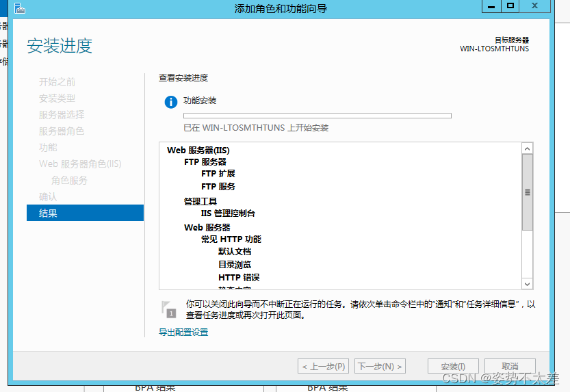Screen dimensions: 570x392
Task: Click the scroll up arrow of feature list
Action: 527,148
